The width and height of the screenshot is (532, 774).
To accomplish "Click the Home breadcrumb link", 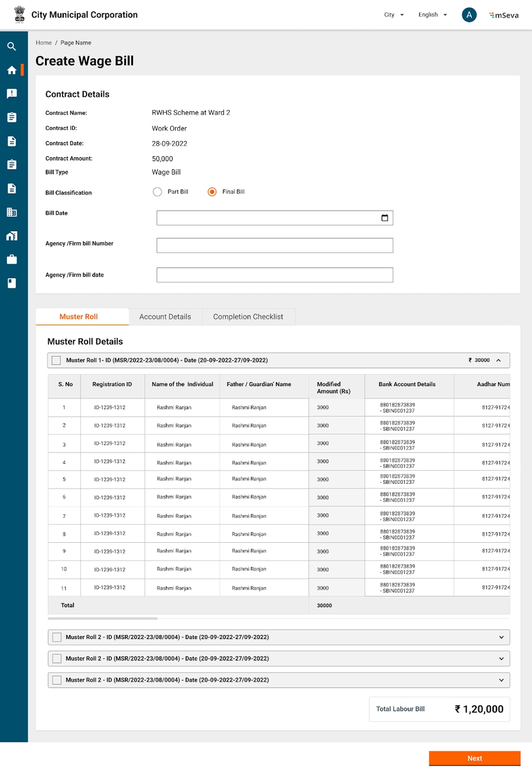I will [x=44, y=43].
